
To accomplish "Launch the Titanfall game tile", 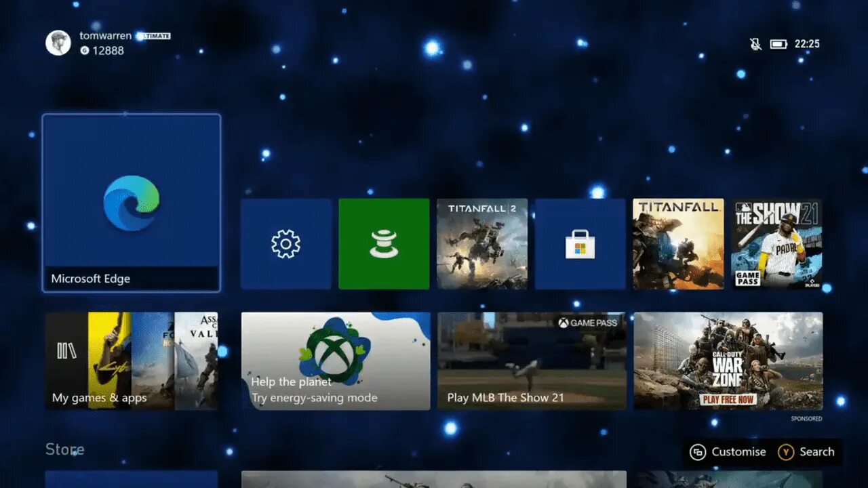I will click(677, 243).
